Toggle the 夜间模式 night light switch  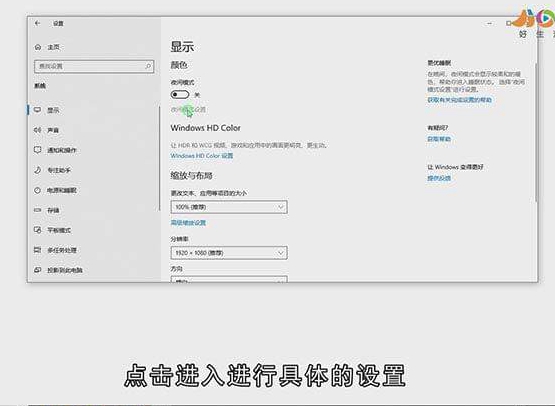pyautogui.click(x=180, y=95)
